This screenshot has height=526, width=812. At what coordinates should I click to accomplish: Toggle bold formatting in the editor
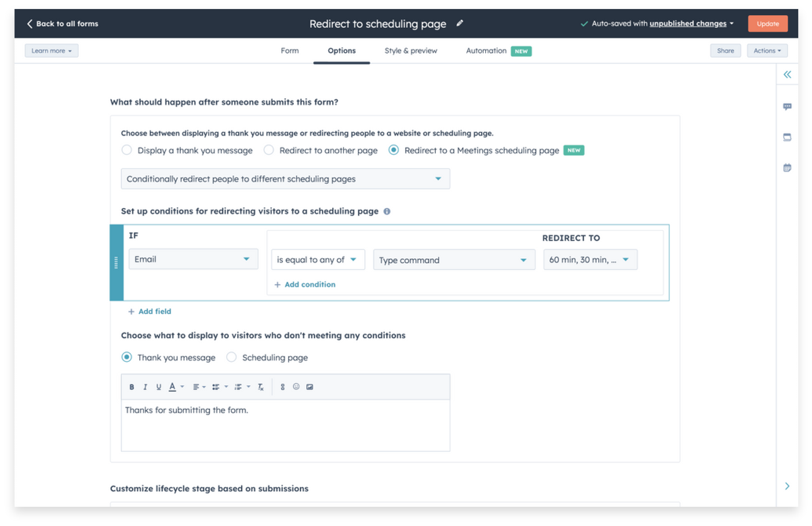click(x=132, y=387)
